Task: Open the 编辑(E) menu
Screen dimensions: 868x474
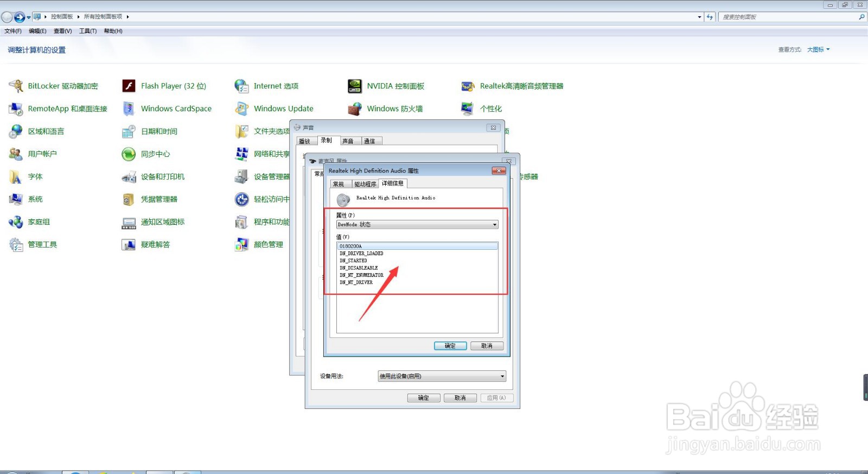Action: (37, 31)
